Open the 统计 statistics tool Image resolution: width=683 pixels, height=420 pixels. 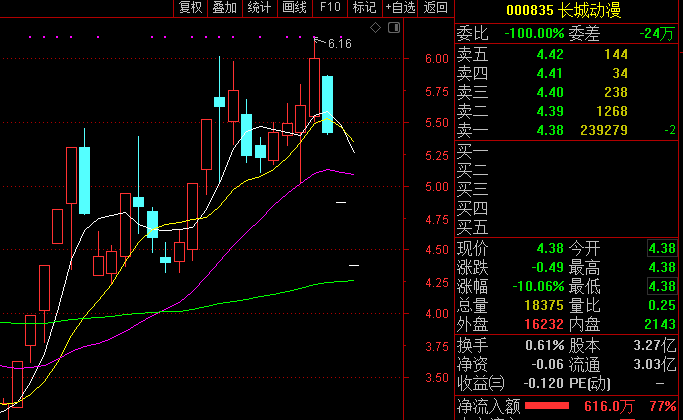pyautogui.click(x=260, y=8)
